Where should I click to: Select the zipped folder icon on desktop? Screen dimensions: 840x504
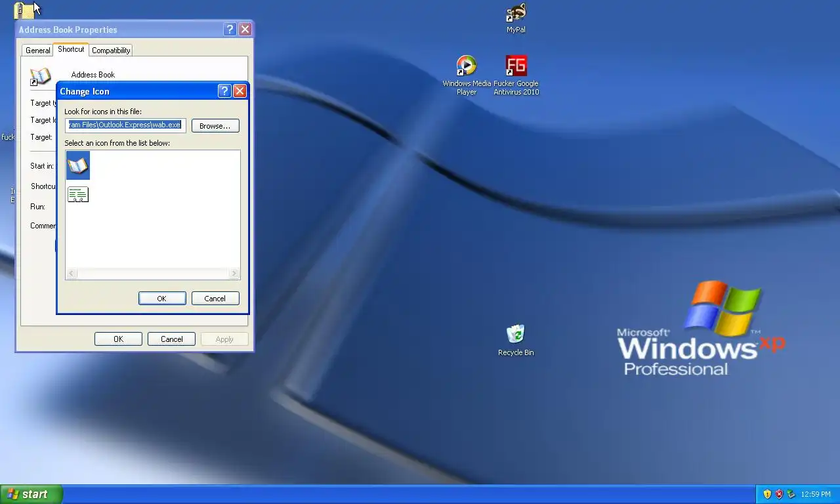tap(24, 10)
